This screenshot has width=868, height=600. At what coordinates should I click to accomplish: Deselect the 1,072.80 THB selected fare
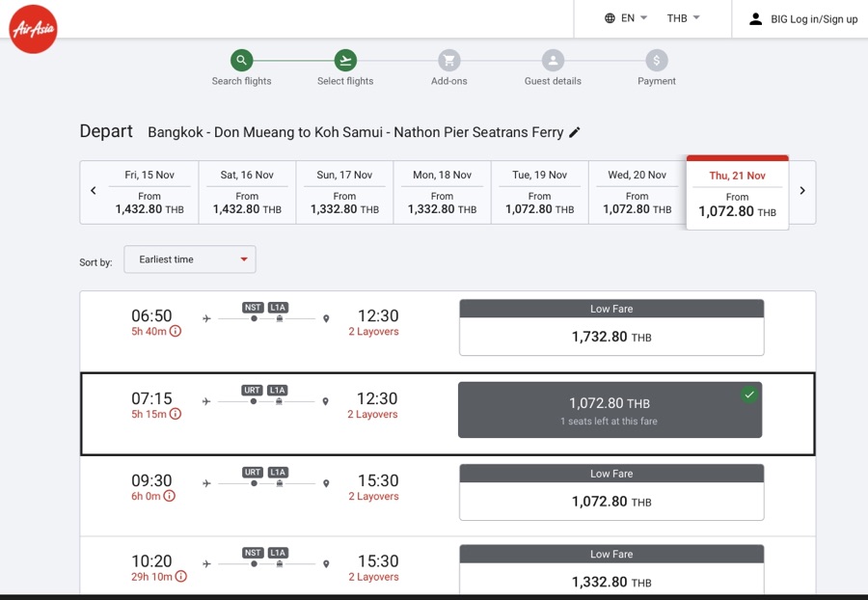tap(610, 410)
